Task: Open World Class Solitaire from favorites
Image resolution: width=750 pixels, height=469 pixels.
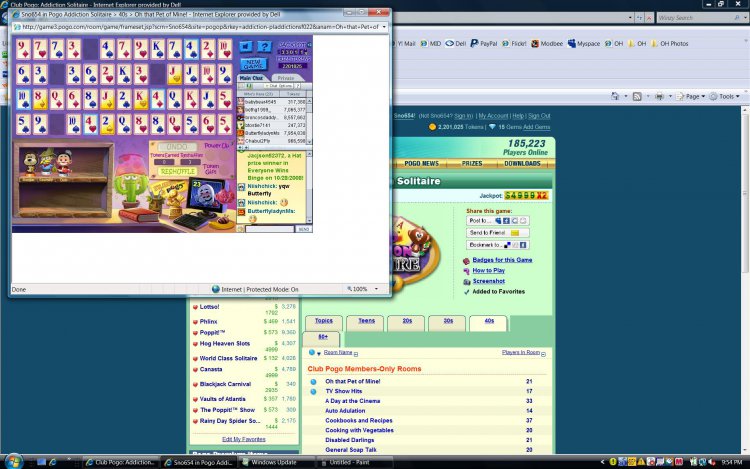Action: (x=228, y=358)
